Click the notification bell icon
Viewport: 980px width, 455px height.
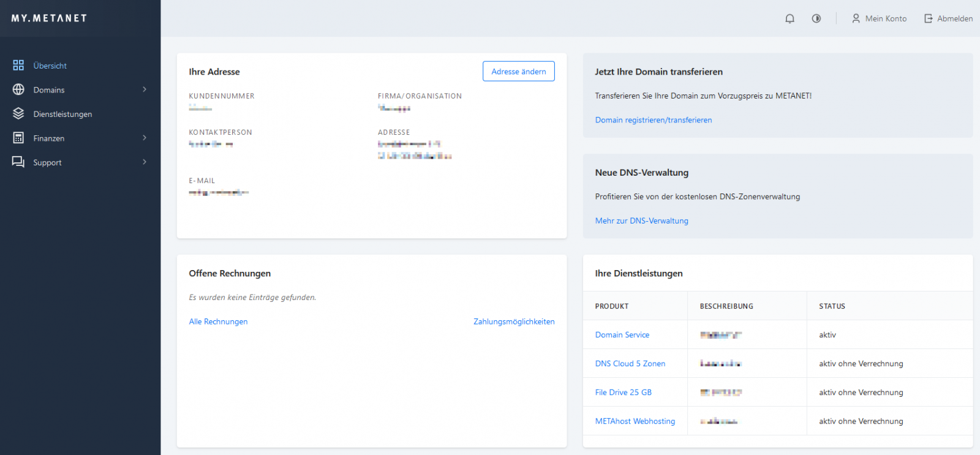click(x=790, y=18)
